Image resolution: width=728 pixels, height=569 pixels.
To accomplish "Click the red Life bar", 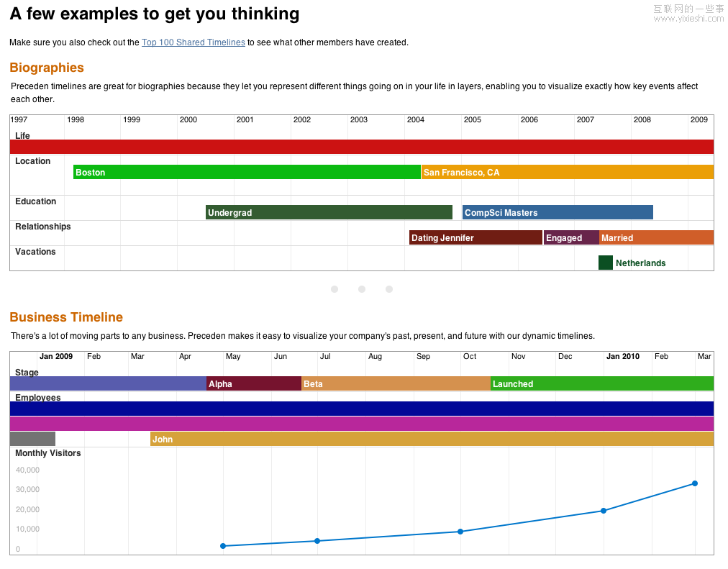I will pyautogui.click(x=361, y=147).
